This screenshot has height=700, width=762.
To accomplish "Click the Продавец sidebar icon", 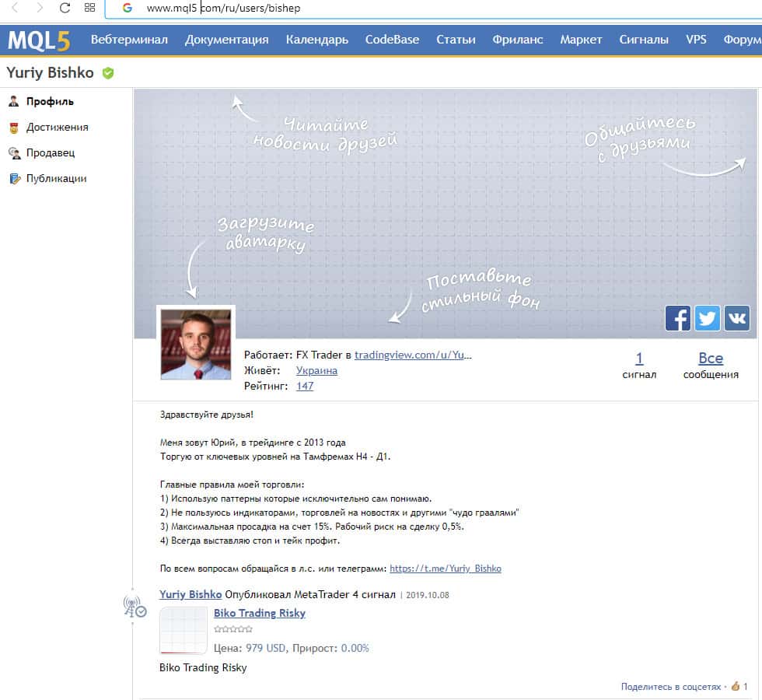I will pyautogui.click(x=15, y=153).
